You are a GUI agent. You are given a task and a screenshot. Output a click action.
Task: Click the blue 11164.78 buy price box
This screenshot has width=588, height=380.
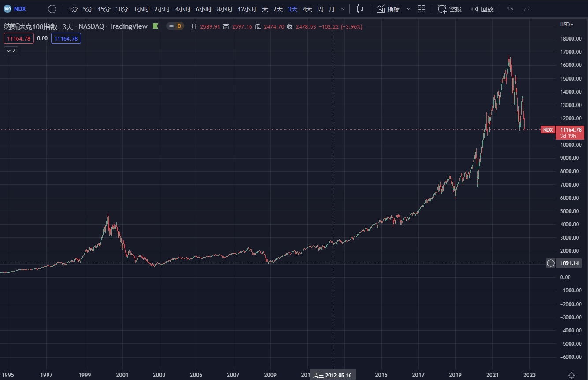[x=66, y=39]
